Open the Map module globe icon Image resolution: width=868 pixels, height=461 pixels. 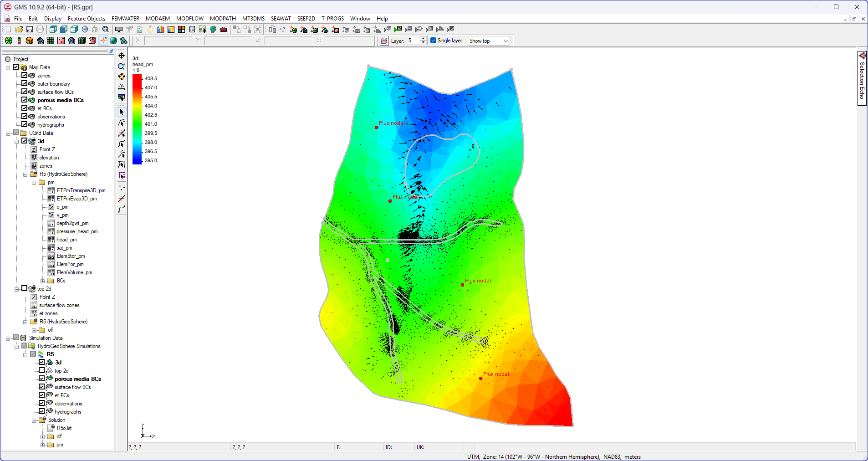tap(113, 41)
